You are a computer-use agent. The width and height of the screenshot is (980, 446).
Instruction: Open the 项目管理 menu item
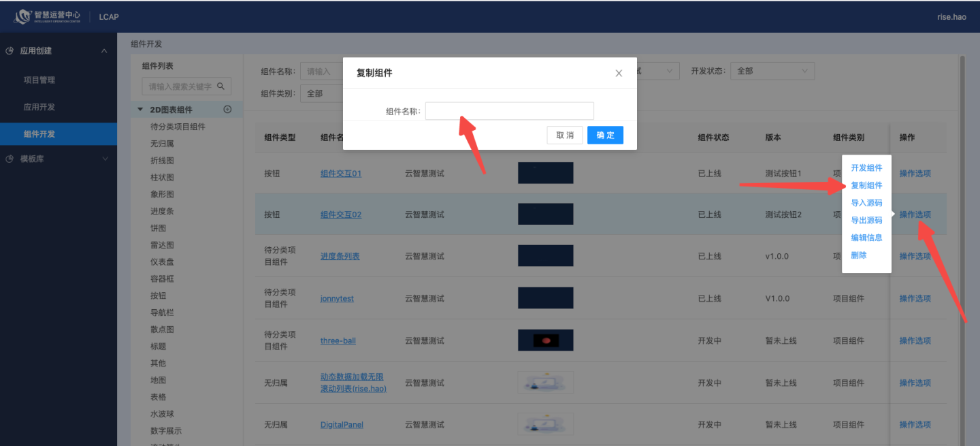tap(39, 80)
